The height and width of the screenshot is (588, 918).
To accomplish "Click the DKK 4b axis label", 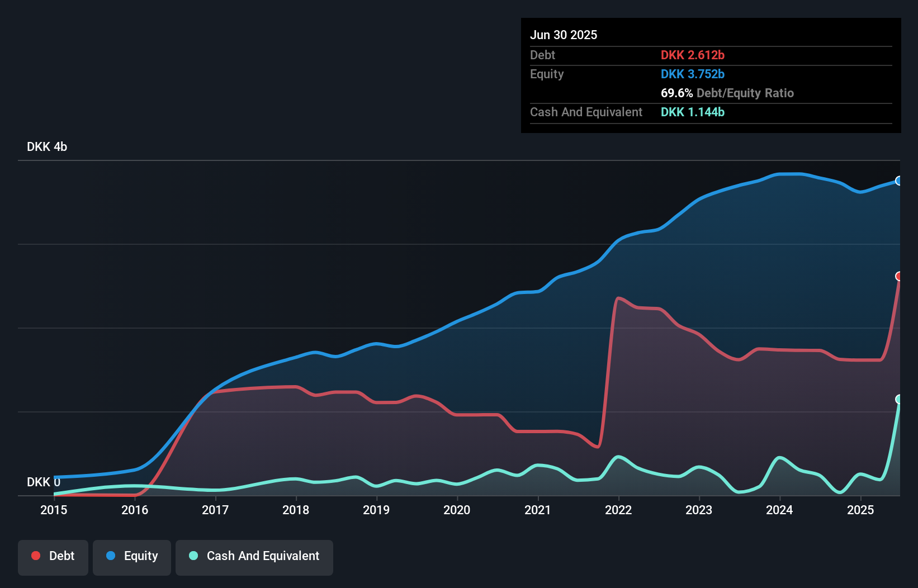I will coord(46,147).
